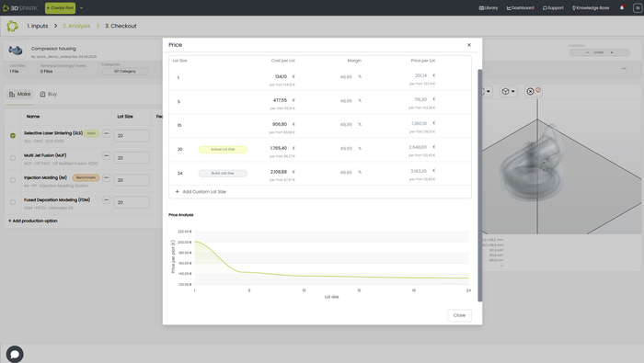
Task: Open Selective Laser Sintering options menu
Action: coord(107,133)
